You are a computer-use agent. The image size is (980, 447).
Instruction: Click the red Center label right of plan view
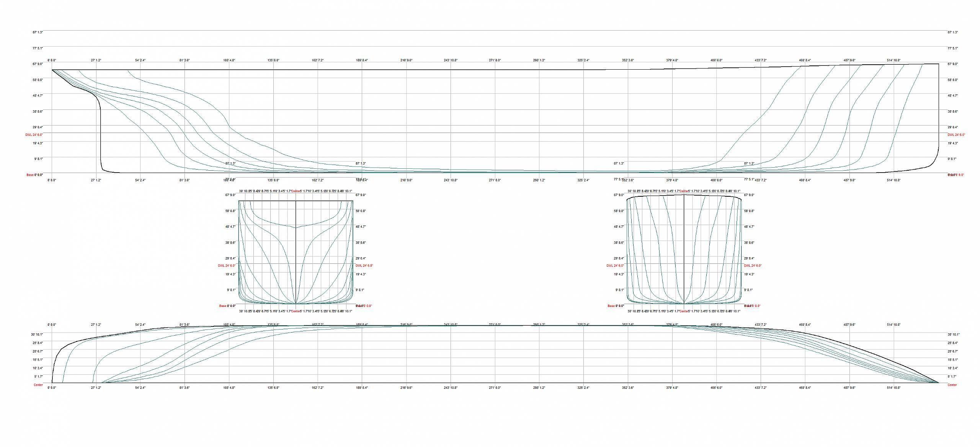pos(952,385)
